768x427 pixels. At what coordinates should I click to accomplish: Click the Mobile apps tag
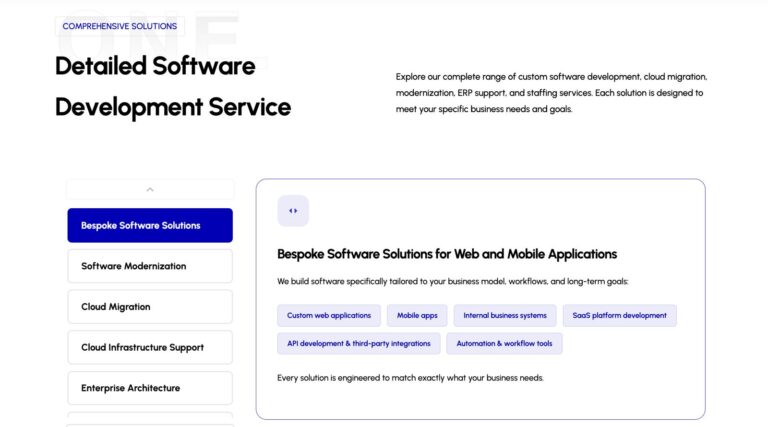417,315
